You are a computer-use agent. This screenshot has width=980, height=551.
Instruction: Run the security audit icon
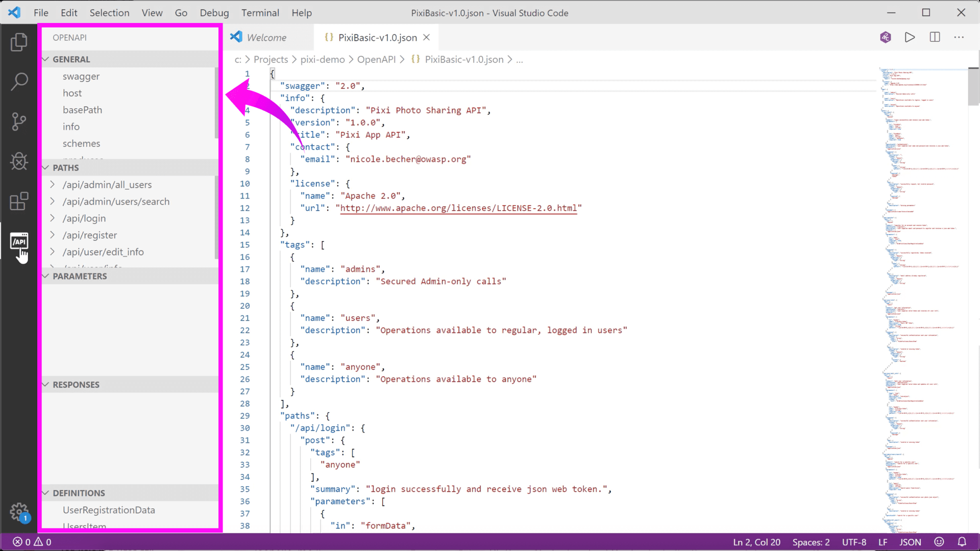(x=885, y=37)
